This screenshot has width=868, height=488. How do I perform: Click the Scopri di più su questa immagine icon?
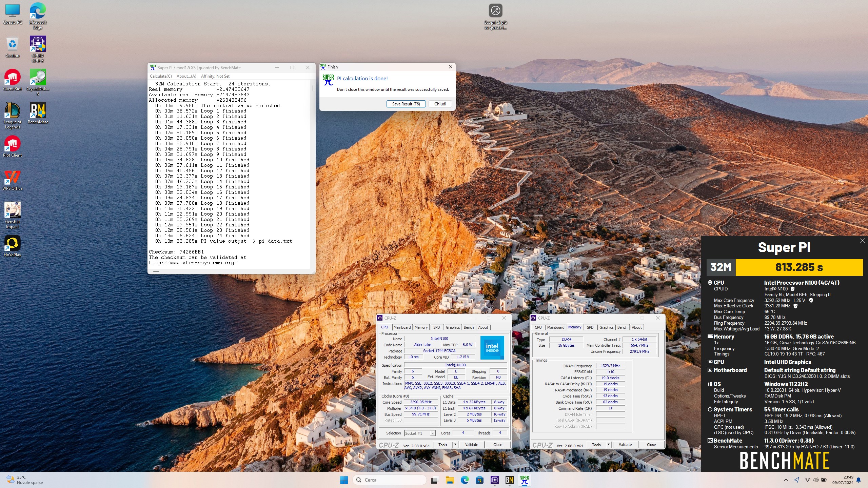tap(495, 16)
